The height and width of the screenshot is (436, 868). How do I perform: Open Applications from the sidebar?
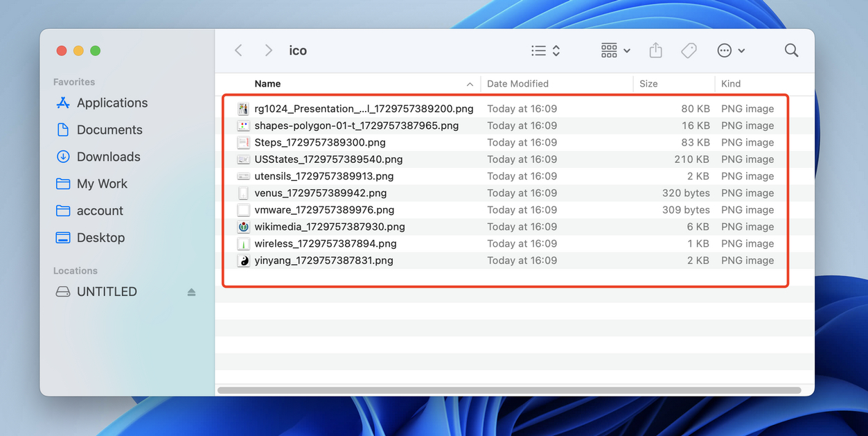pyautogui.click(x=111, y=102)
